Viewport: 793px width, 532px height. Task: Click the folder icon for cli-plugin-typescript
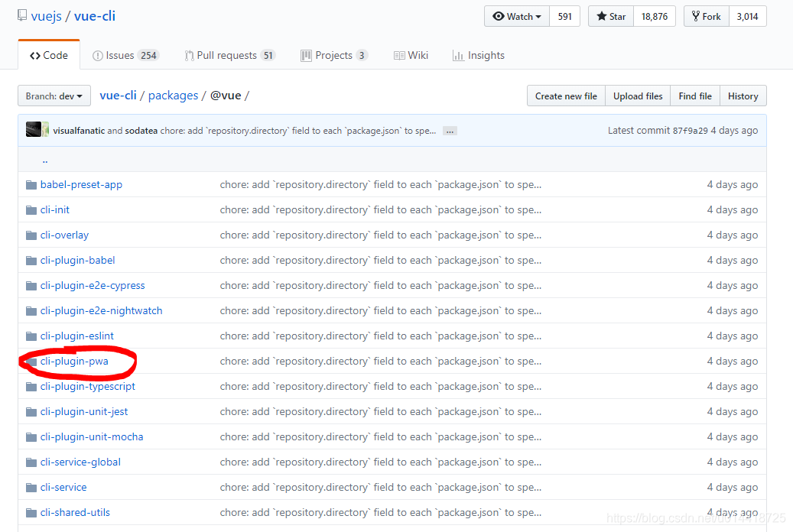pos(31,386)
